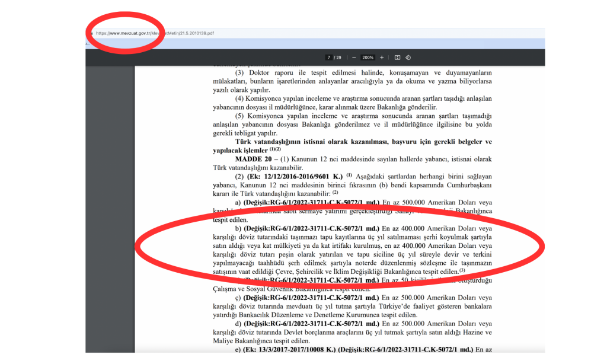The height and width of the screenshot is (364, 607).
Task: Activate the zoom enlargement control
Action: [382, 58]
